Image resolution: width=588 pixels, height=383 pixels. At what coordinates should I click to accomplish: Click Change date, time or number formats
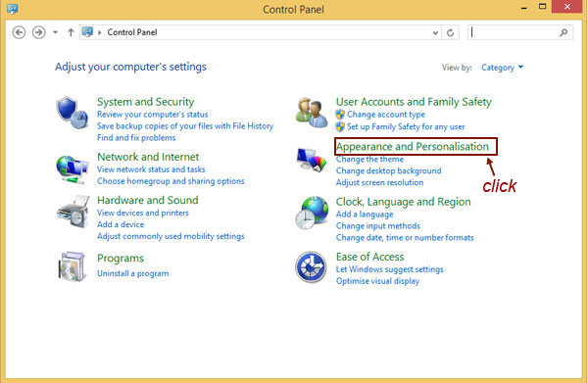405,238
